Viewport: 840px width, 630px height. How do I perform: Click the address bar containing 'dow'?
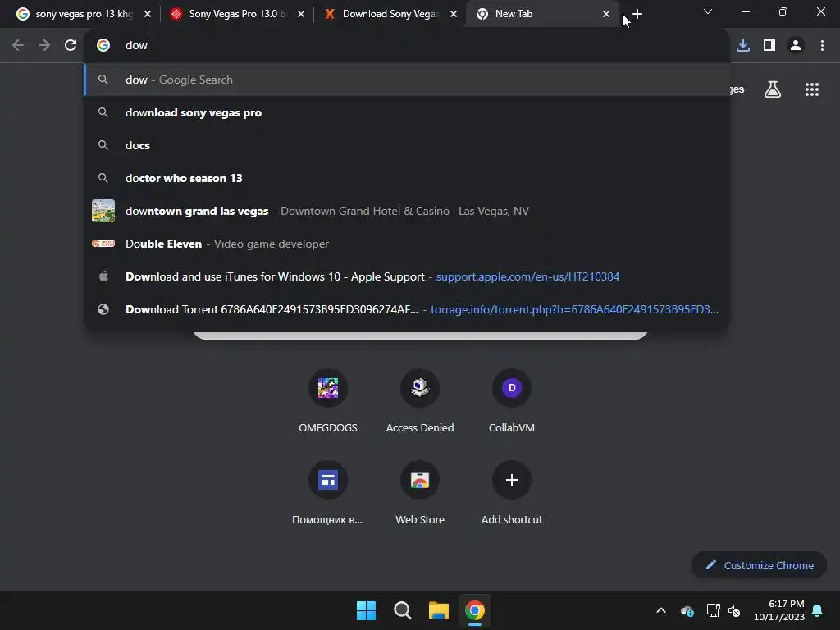coord(407,45)
